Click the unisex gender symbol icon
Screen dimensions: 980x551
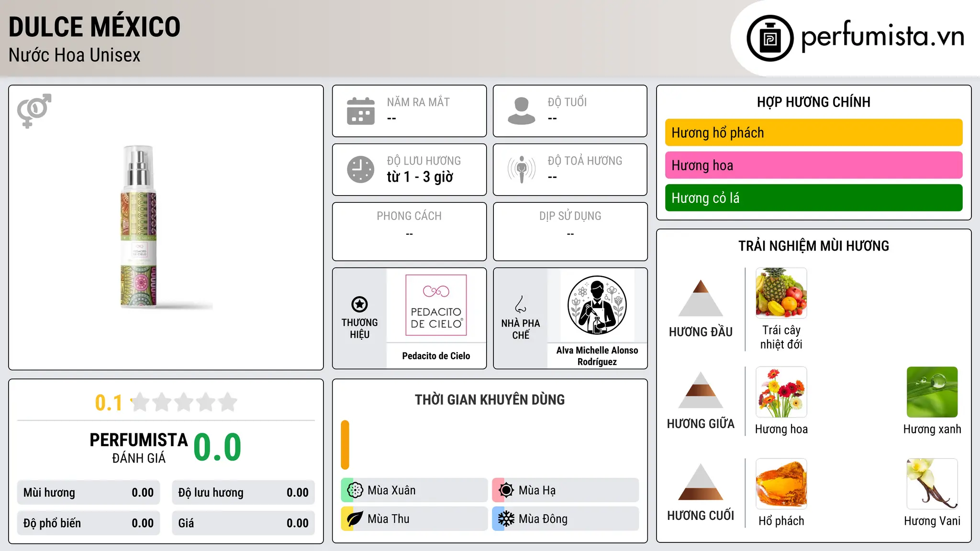point(34,110)
